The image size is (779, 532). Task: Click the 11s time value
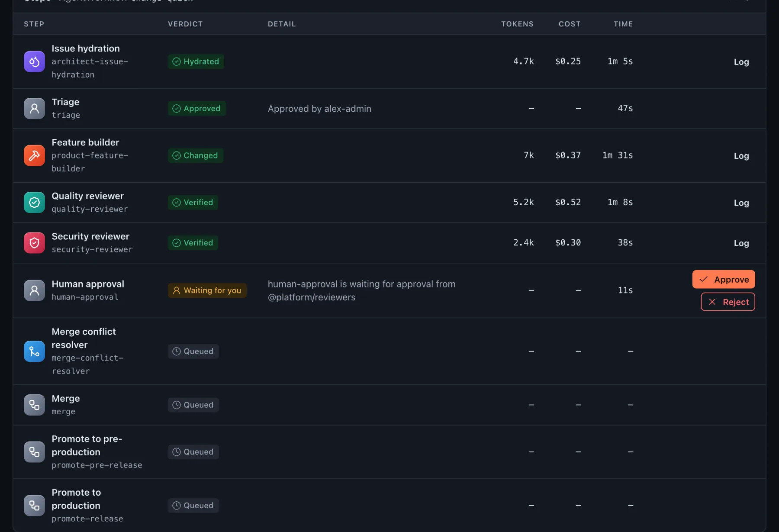[x=625, y=290]
